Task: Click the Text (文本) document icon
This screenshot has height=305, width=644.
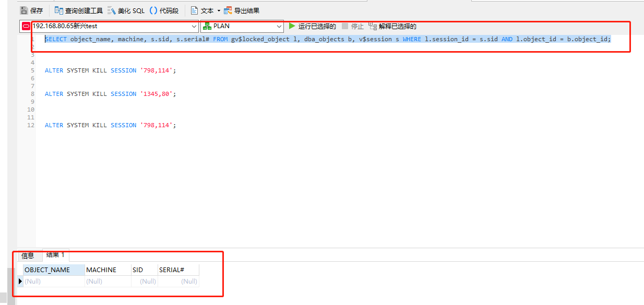Action: pyautogui.click(x=194, y=10)
